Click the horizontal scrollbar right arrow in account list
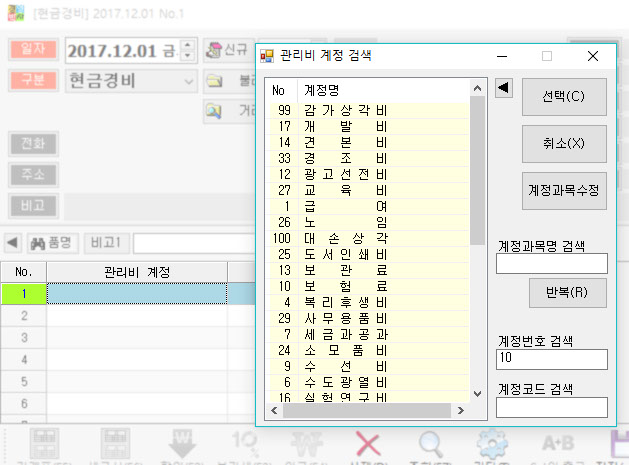Image resolution: width=629 pixels, height=465 pixels. pyautogui.click(x=460, y=410)
